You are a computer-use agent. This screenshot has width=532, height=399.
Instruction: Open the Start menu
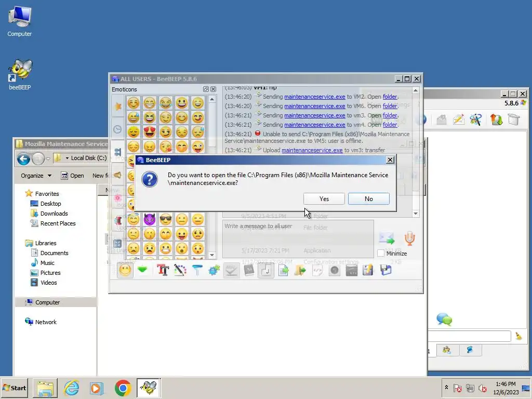coord(15,388)
